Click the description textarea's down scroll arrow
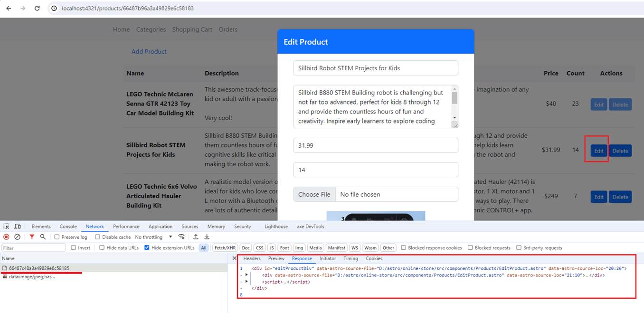644x313 pixels. pos(455,117)
